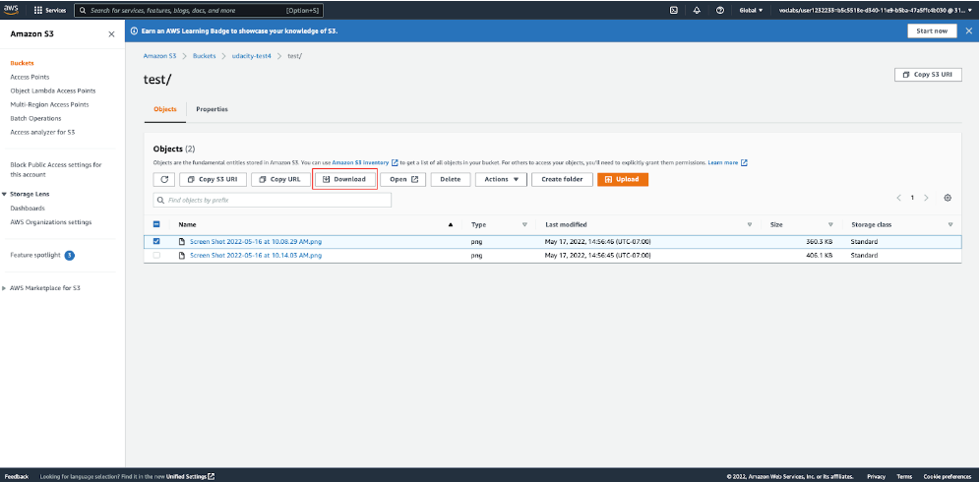980x482 pixels.
Task: Open the voclabs account menu
Action: point(875,11)
